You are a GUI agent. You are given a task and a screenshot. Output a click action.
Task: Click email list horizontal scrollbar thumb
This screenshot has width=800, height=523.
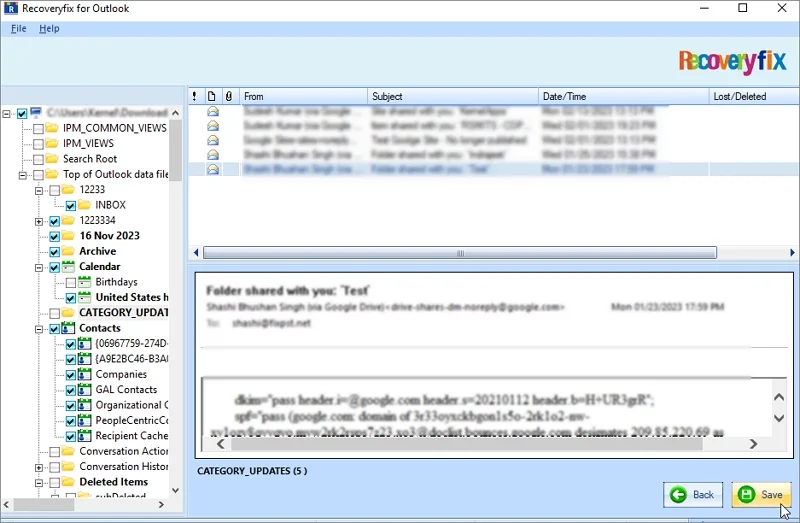pos(460,253)
